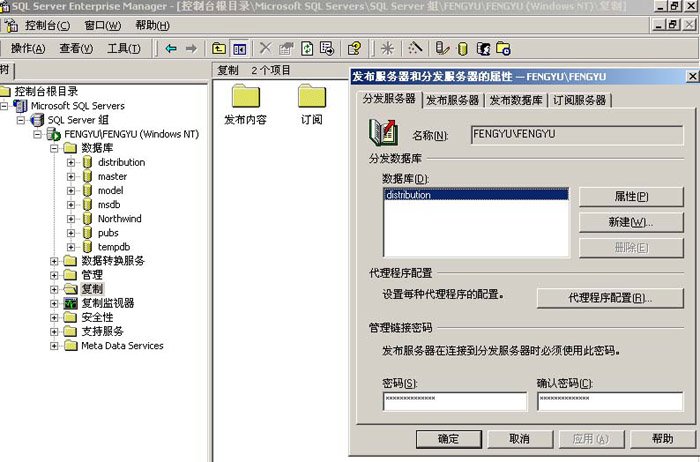This screenshot has height=462, width=700.
Task: Click the Forward arrow toolbar icon
Action: pos(191,48)
